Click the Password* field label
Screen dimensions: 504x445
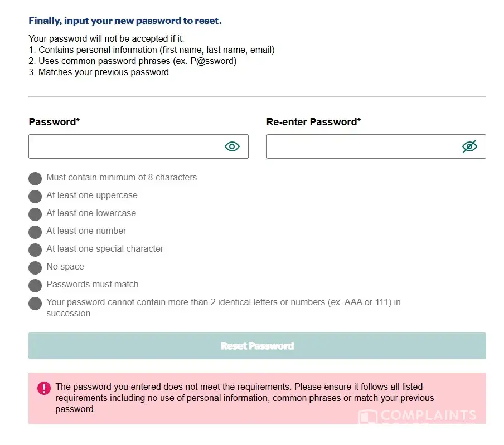54,122
